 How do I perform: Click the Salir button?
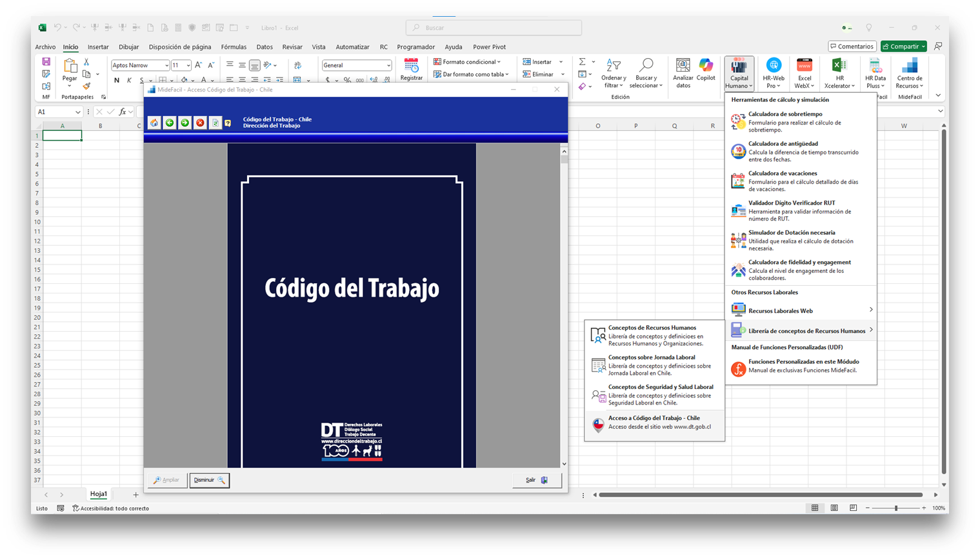tap(536, 480)
